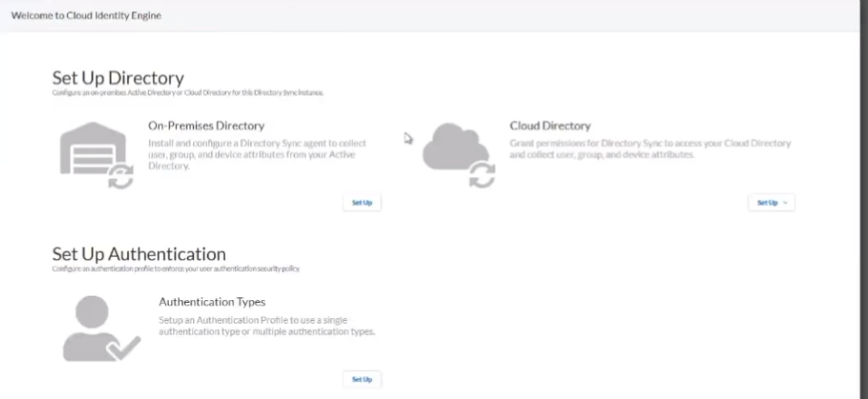Click the Set Up Directory section title

coord(118,77)
